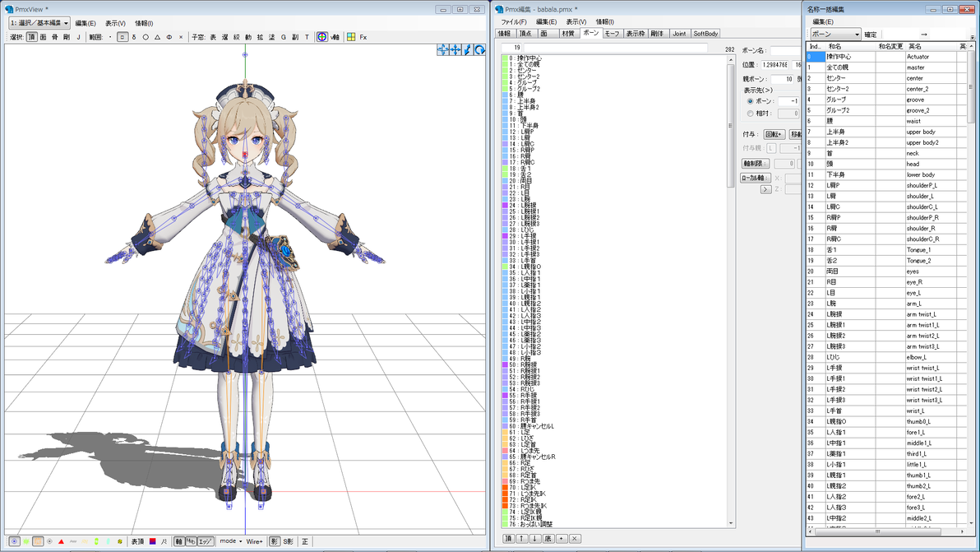Screen dimensions: 980x552
Task: Click the red-blue color square icon
Action: (x=152, y=541)
